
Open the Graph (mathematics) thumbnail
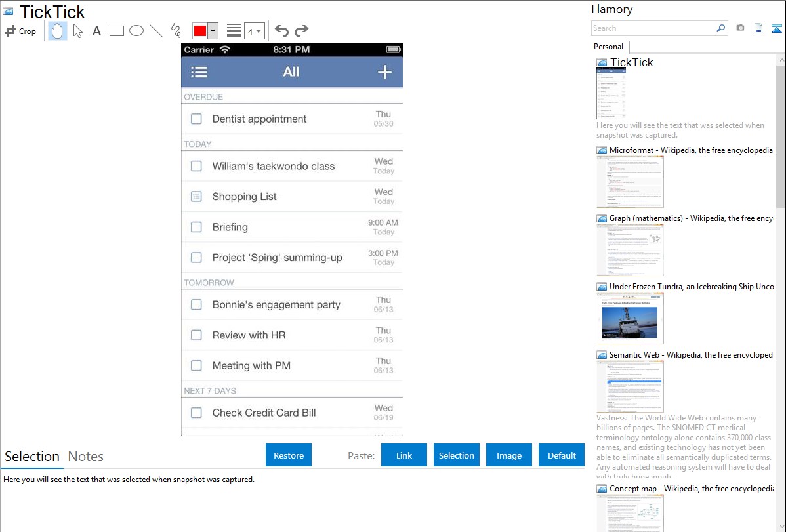point(630,250)
